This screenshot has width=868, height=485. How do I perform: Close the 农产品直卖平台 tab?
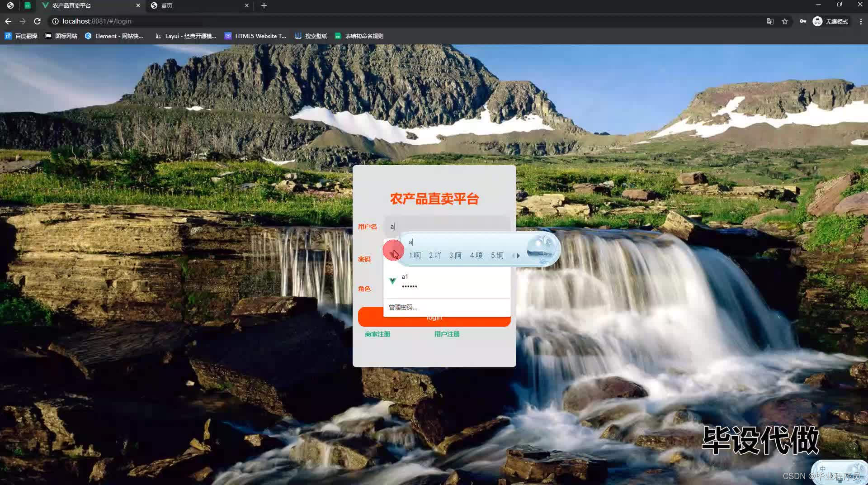(x=138, y=5)
